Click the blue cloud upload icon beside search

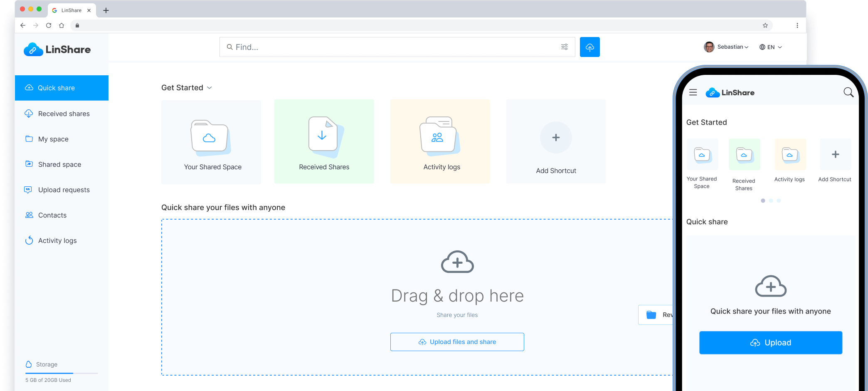tap(589, 47)
